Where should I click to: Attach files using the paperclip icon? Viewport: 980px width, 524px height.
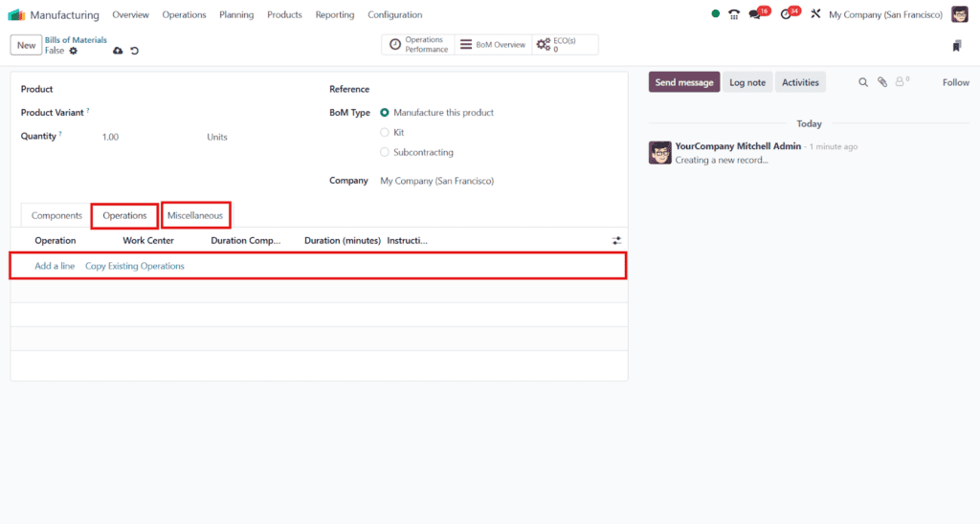coord(881,82)
